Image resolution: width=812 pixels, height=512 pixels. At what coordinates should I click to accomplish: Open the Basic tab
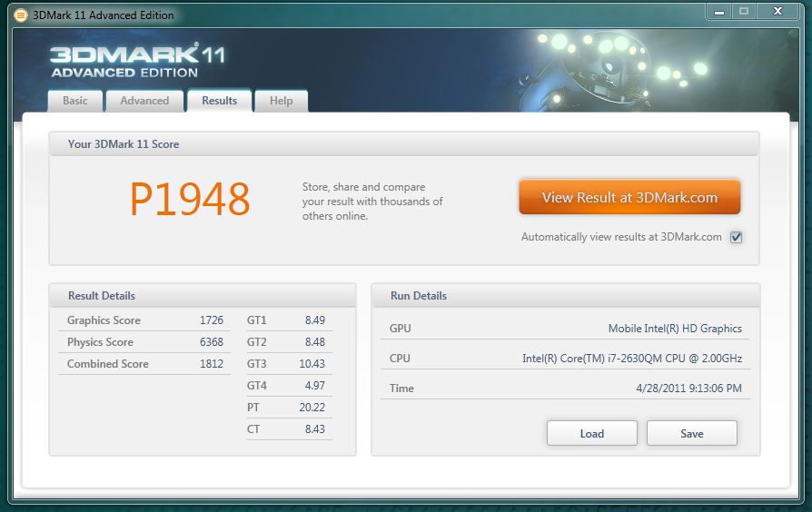(75, 101)
